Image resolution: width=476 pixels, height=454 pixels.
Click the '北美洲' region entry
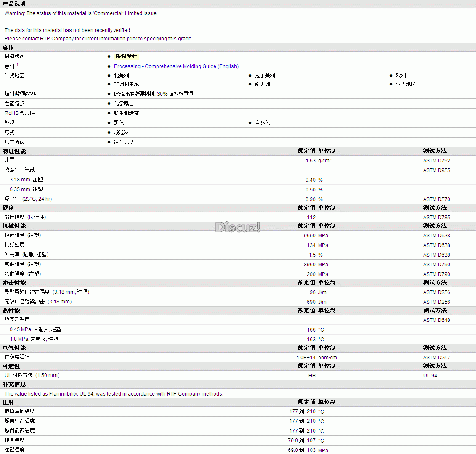(x=122, y=76)
